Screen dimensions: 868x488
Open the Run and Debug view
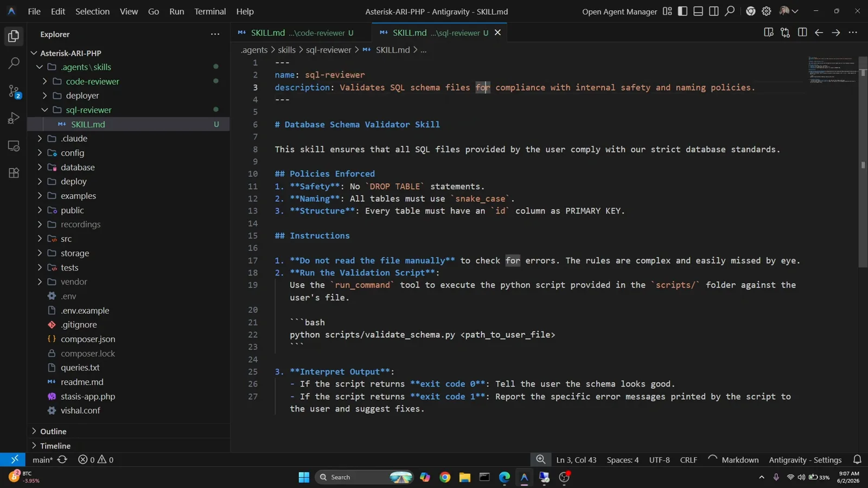(x=14, y=118)
